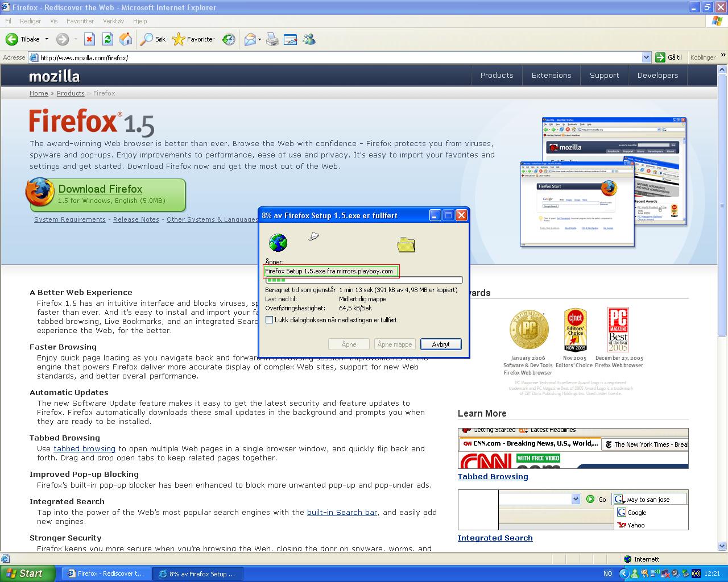Refresh the page with the green arrows icon
Image resolution: width=728 pixels, height=582 pixels.
(x=107, y=39)
